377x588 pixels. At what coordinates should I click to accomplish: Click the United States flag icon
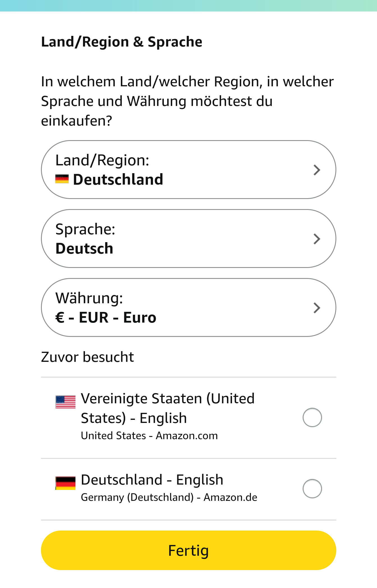tap(65, 402)
